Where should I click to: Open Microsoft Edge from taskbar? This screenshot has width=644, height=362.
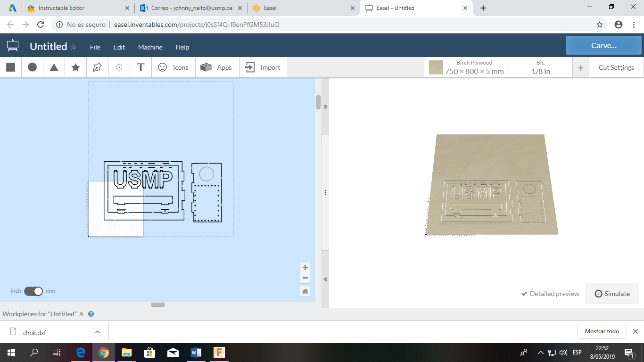click(x=81, y=353)
